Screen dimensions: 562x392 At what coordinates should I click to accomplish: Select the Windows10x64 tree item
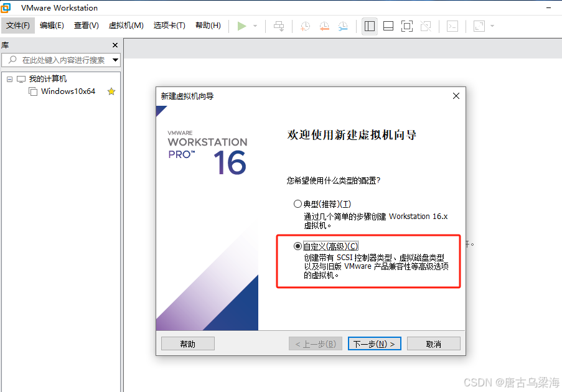click(68, 91)
